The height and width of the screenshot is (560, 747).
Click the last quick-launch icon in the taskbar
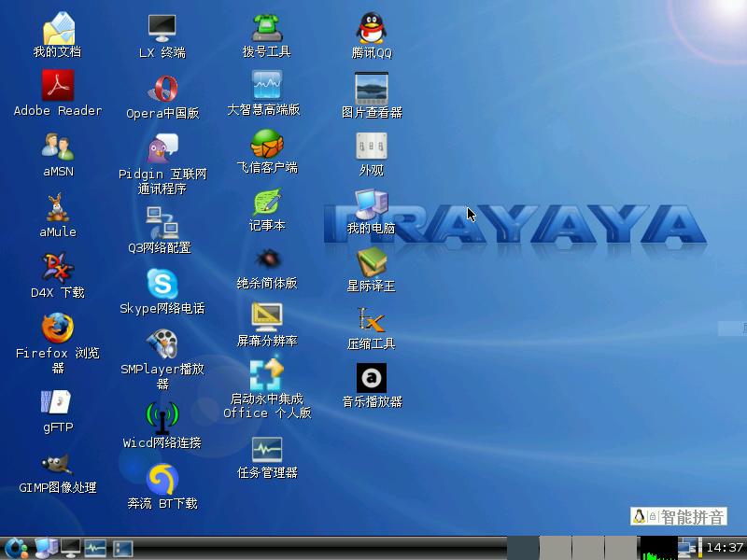(x=122, y=549)
